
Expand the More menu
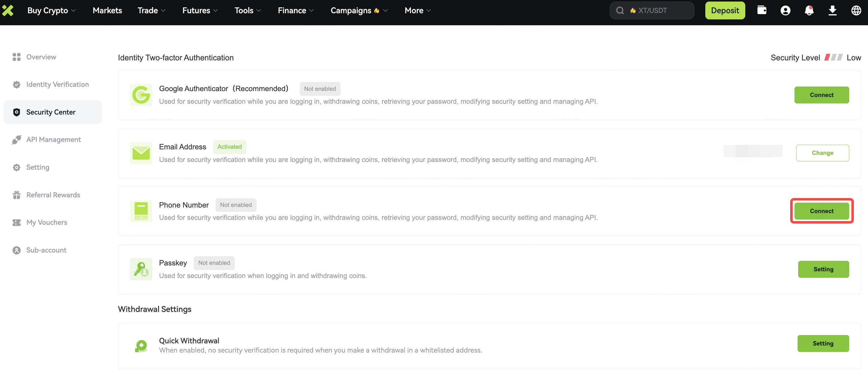(x=417, y=10)
